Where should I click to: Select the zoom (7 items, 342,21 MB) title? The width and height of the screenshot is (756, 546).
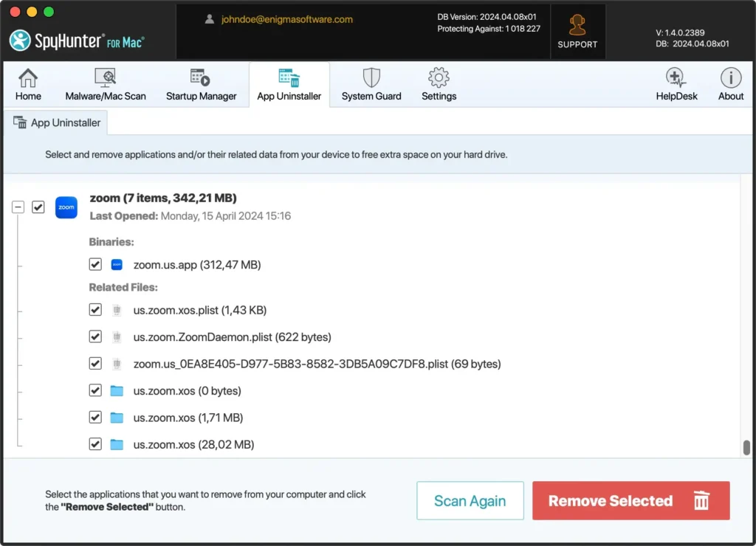(x=163, y=198)
